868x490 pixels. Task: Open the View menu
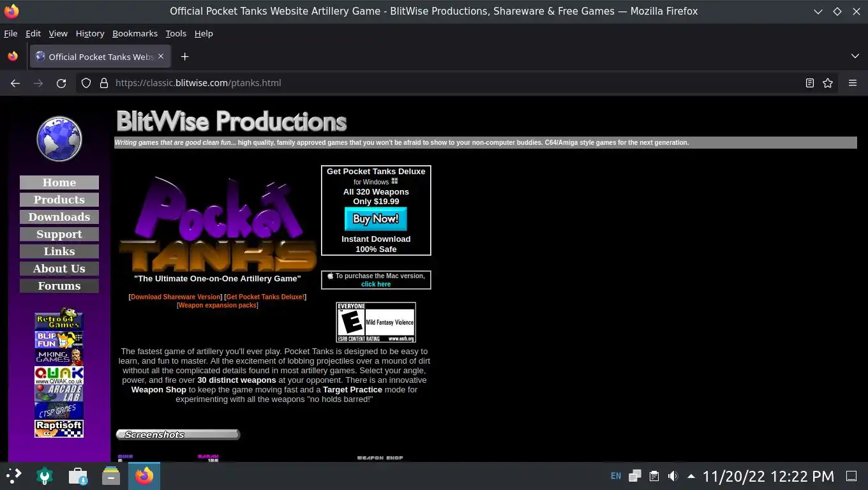point(58,33)
